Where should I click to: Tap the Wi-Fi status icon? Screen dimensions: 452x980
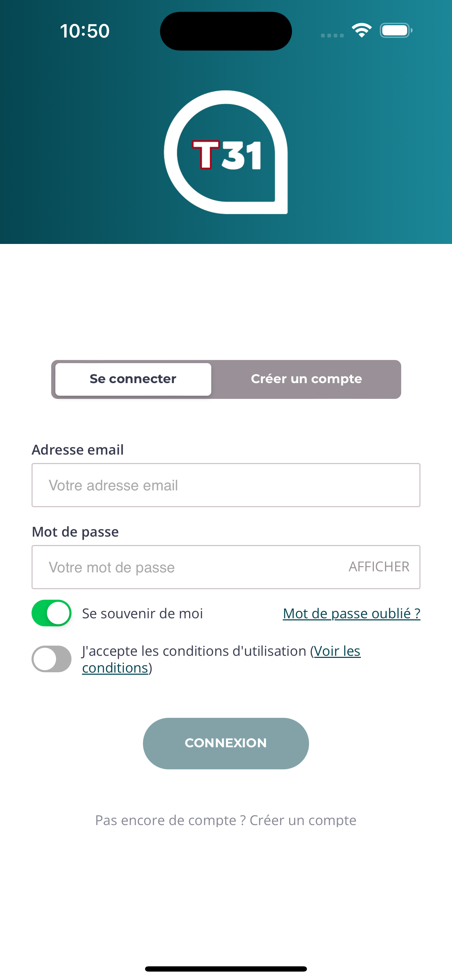point(362,30)
